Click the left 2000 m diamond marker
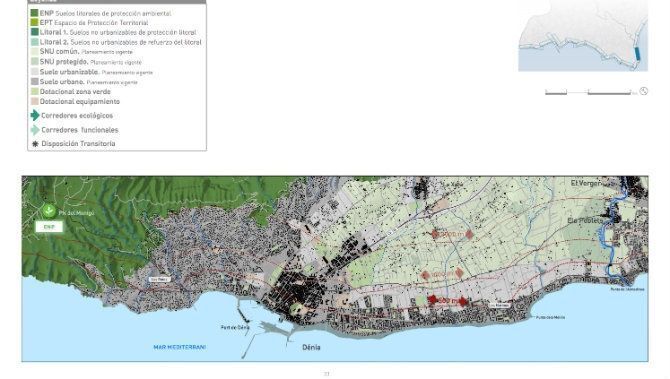670x379 pixels. point(435,234)
